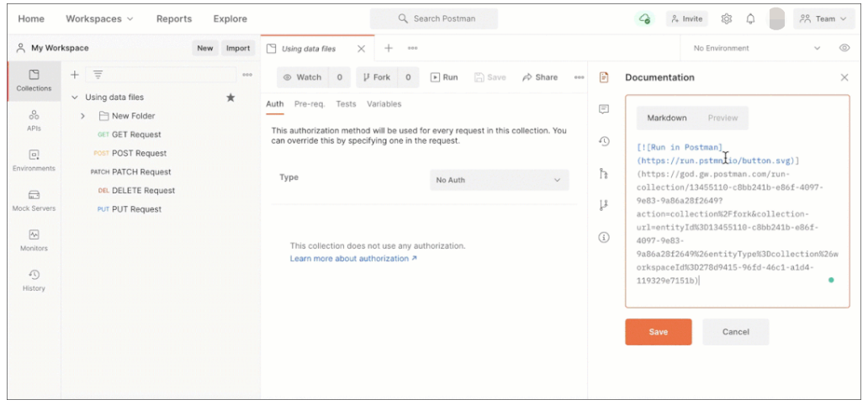Expand the New Folder tree item
Viewport: 868px width, 405px height.
pos(82,116)
